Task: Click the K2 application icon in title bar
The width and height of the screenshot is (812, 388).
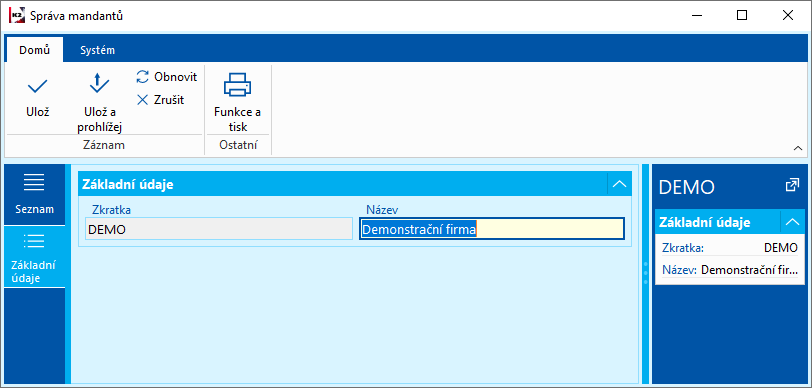Action: (17, 16)
